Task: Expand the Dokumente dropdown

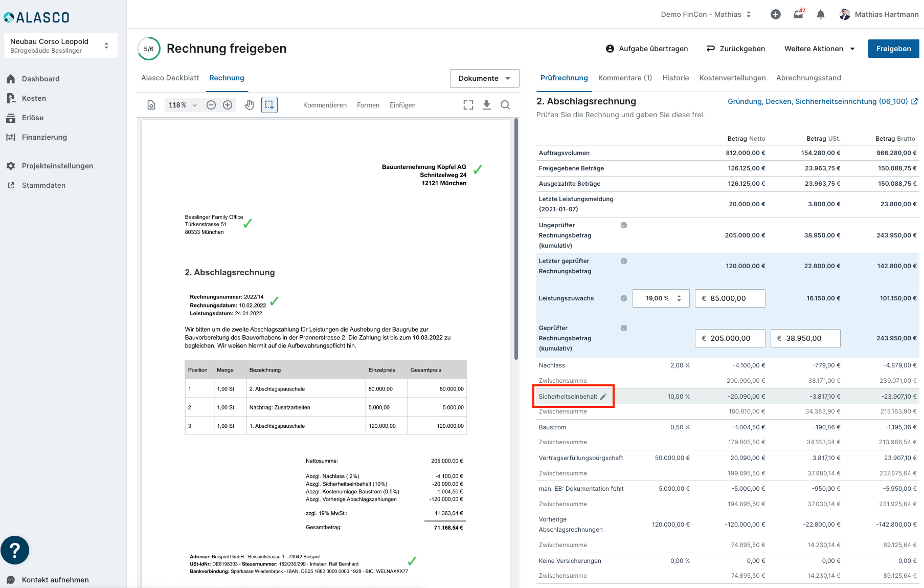Action: [484, 78]
